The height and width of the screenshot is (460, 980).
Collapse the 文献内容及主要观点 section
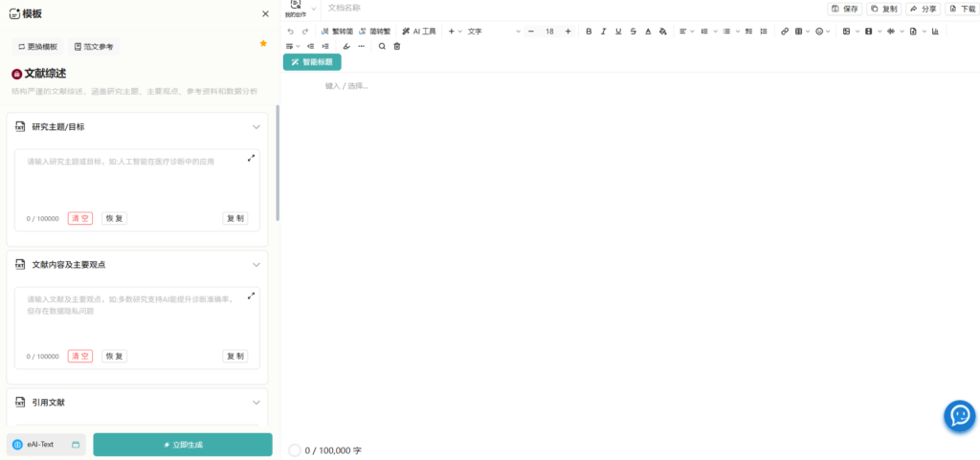click(256, 265)
